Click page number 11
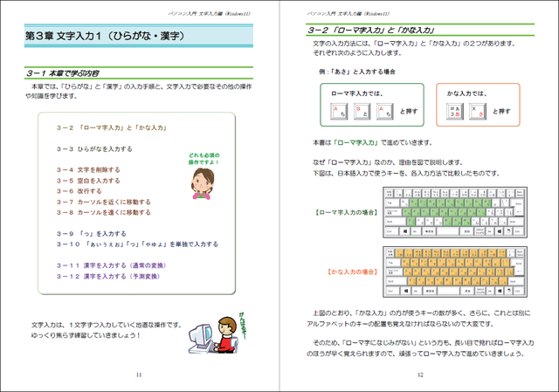559x392 pixels. [139, 375]
